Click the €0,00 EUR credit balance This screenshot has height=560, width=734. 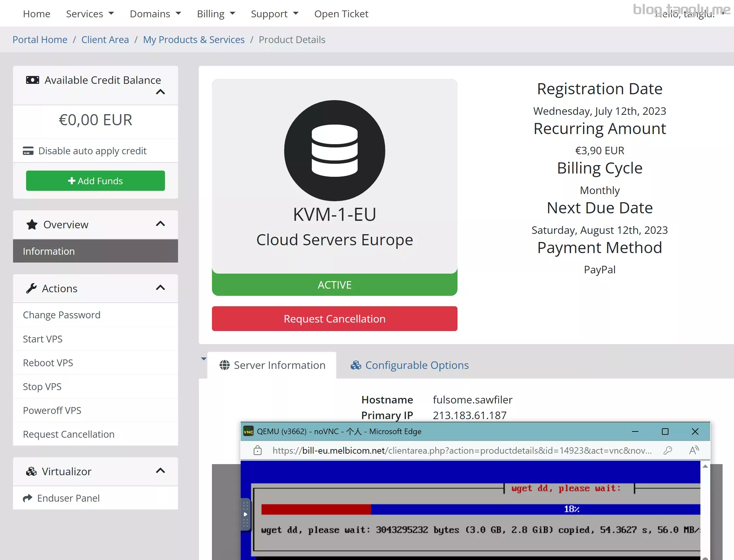coord(95,120)
